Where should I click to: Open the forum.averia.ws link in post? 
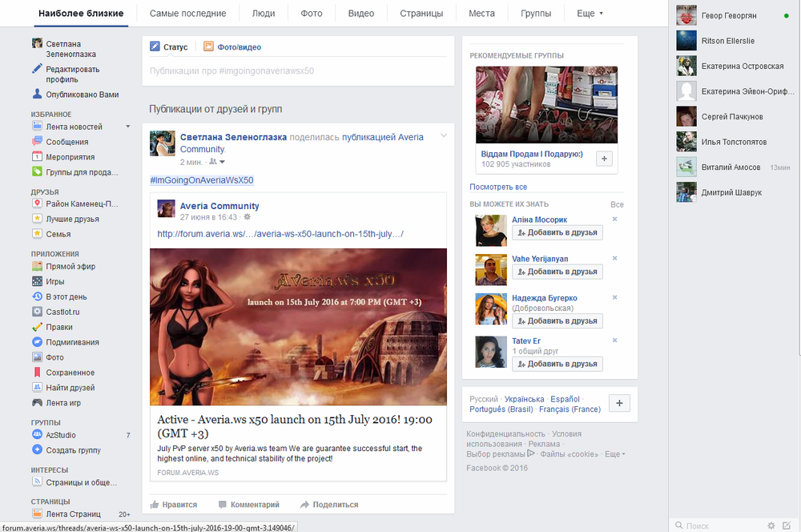[280, 234]
